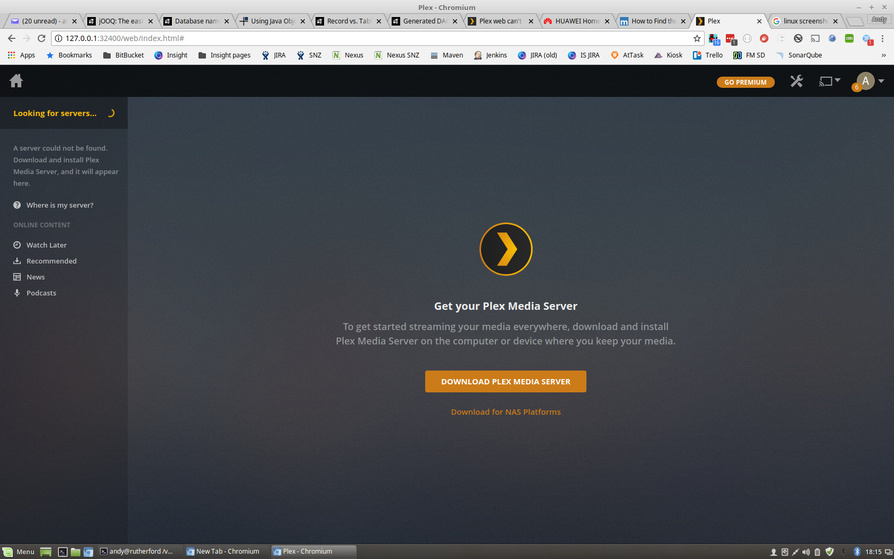This screenshot has height=559, width=894.
Task: Click the GO PREMIUM button
Action: click(745, 82)
